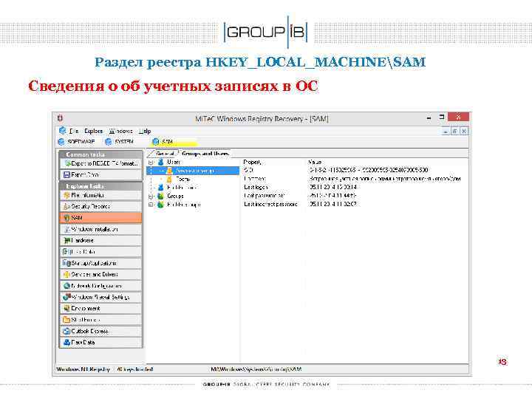Open the Raw Data explorer task
Screen dimensions: 532x399
click(x=100, y=342)
